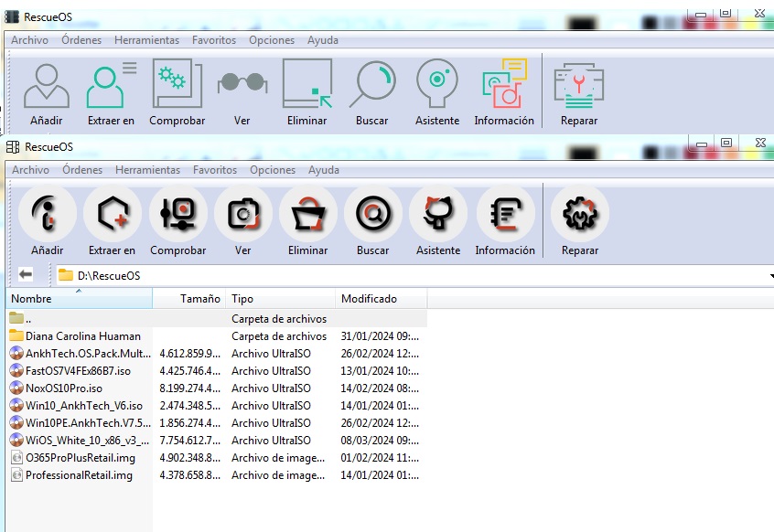Click round Información icon in lower window
The height and width of the screenshot is (532, 774).
[505, 214]
